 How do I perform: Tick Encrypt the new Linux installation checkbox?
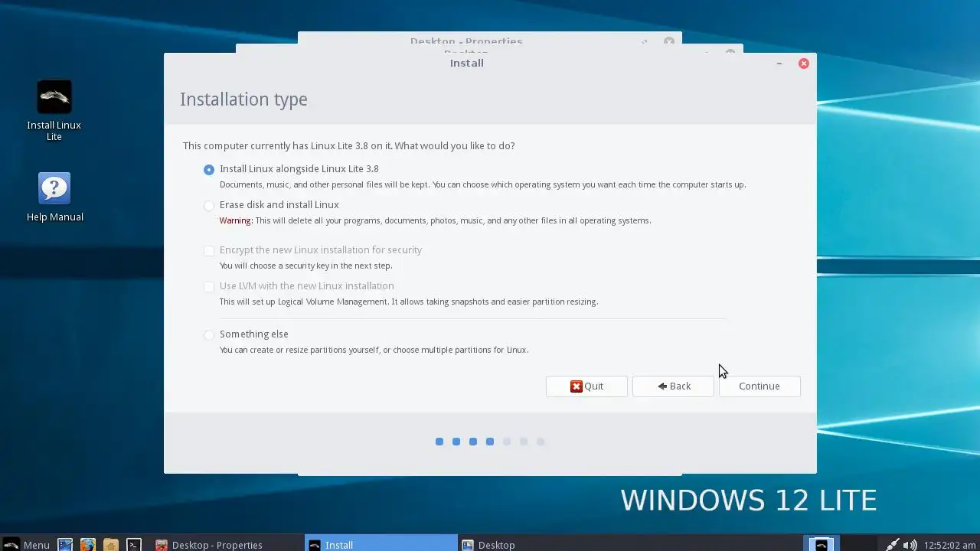(x=209, y=250)
